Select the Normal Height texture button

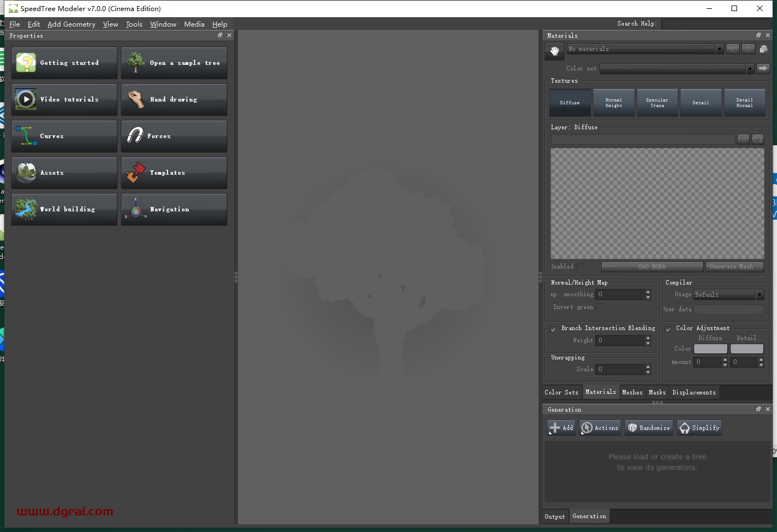613,103
